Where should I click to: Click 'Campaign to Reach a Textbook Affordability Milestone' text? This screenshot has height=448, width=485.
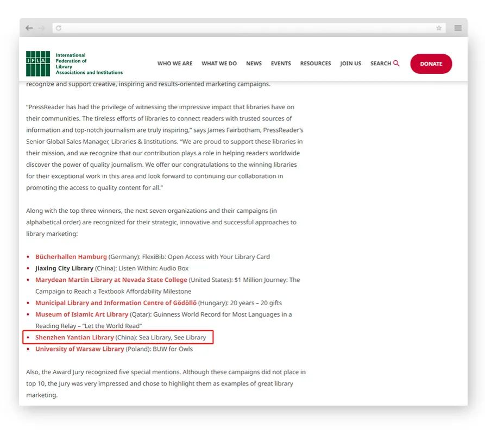(113, 292)
